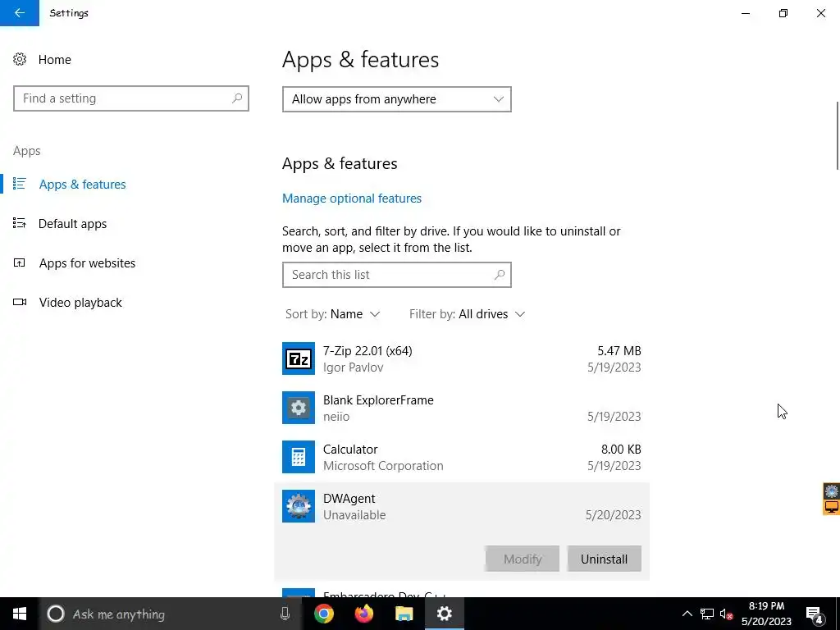Click the vertical scrollbar thumb
This screenshot has height=630, width=840.
(x=838, y=135)
